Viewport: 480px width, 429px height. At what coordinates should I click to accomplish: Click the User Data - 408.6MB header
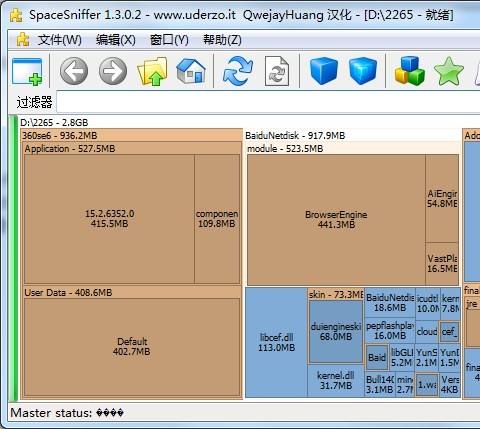132,293
